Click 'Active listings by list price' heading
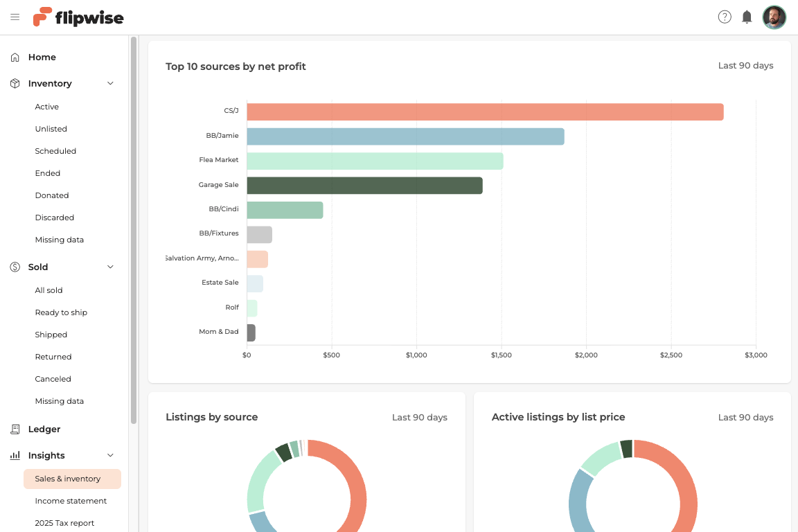The height and width of the screenshot is (532, 798). 558,417
